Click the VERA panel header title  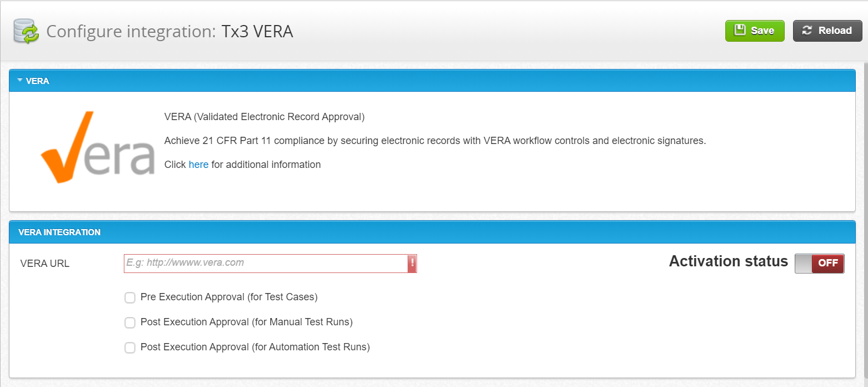[x=38, y=81]
